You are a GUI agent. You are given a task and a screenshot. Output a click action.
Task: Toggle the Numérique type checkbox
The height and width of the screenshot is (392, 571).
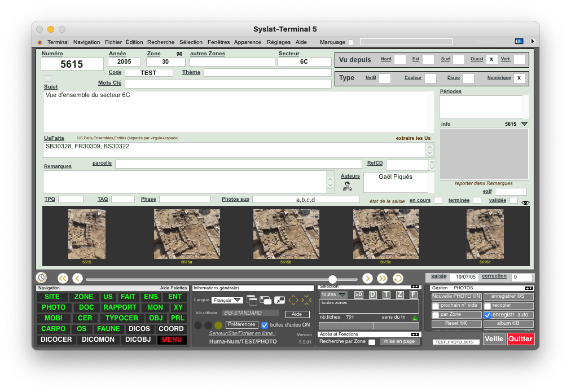(x=519, y=78)
